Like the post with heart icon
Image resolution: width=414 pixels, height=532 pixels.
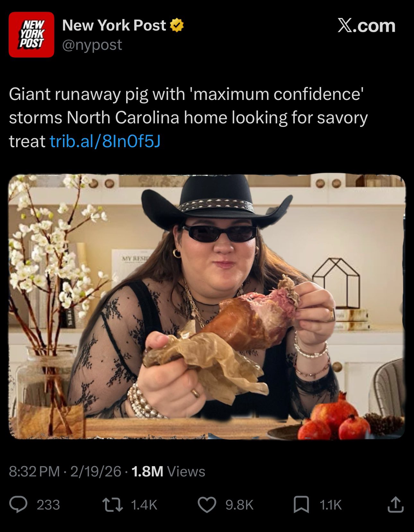point(207,505)
